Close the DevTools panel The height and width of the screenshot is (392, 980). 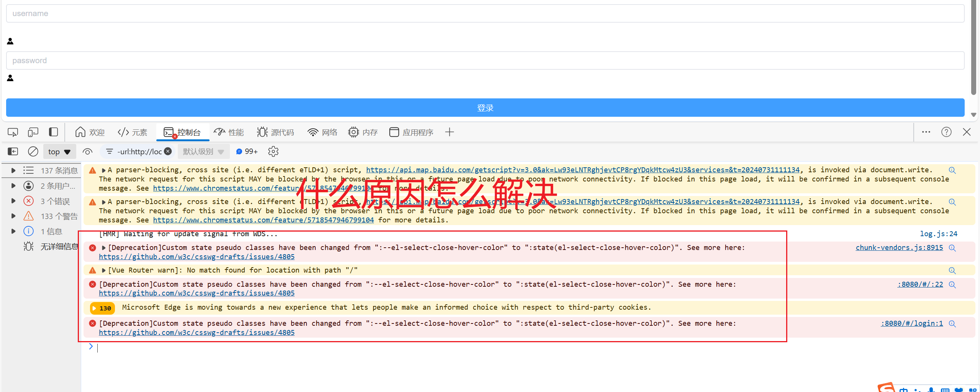point(967,132)
